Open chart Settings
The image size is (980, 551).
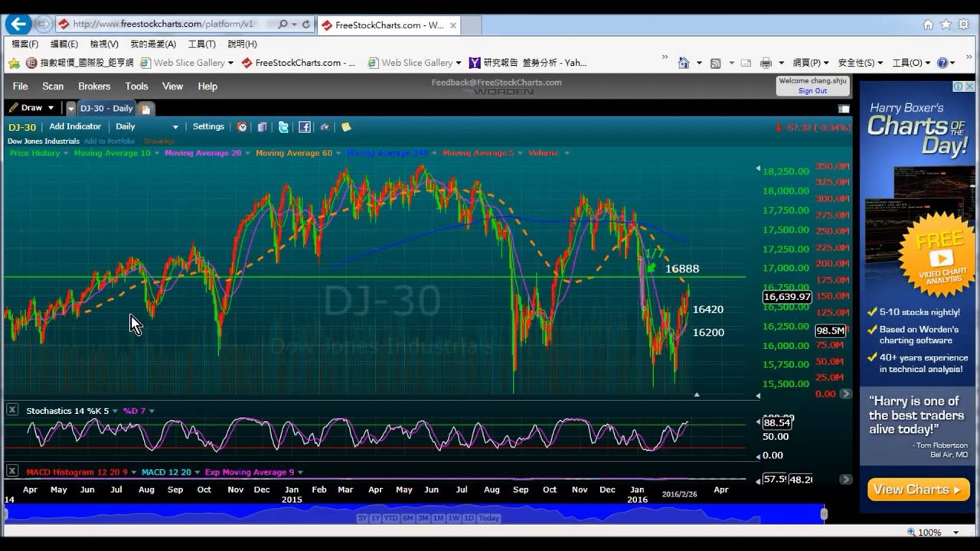pos(208,127)
